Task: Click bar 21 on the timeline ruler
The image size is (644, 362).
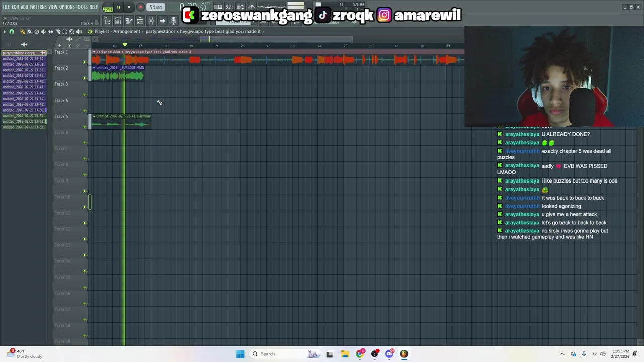Action: (x=242, y=46)
